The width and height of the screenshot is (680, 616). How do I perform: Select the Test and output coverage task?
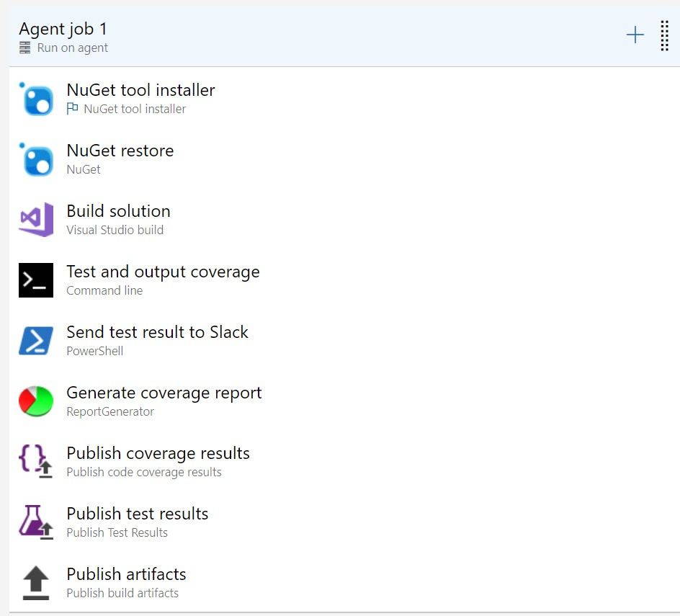coord(163,272)
